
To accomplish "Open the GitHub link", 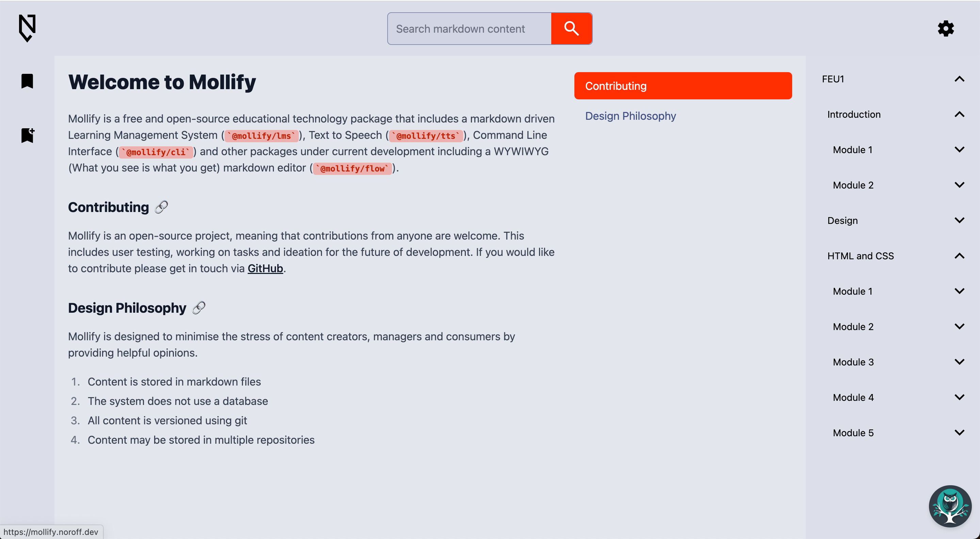I will coord(265,268).
